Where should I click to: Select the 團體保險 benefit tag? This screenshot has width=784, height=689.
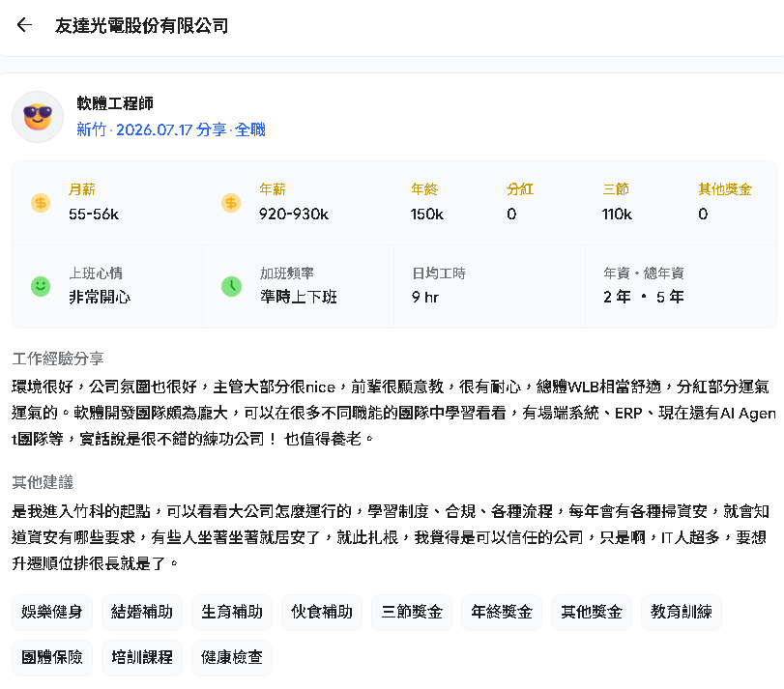52,657
